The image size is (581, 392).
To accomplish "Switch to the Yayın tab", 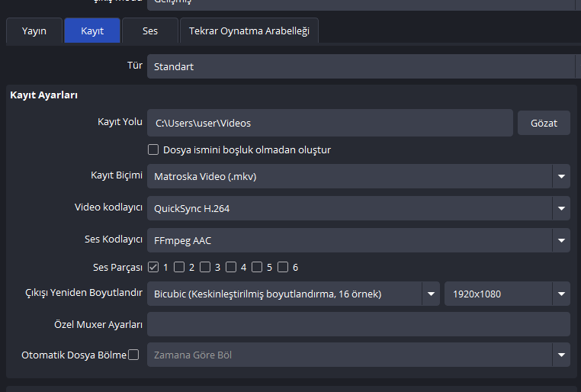I will click(34, 31).
